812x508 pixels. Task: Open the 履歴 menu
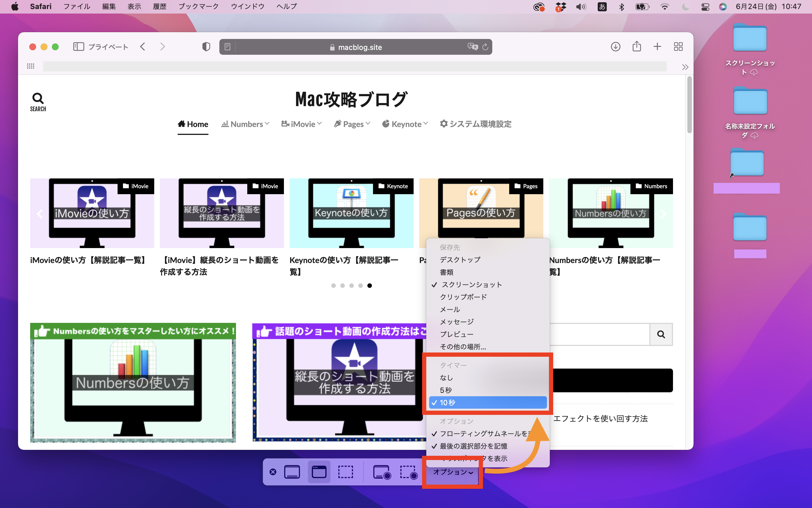pyautogui.click(x=160, y=7)
